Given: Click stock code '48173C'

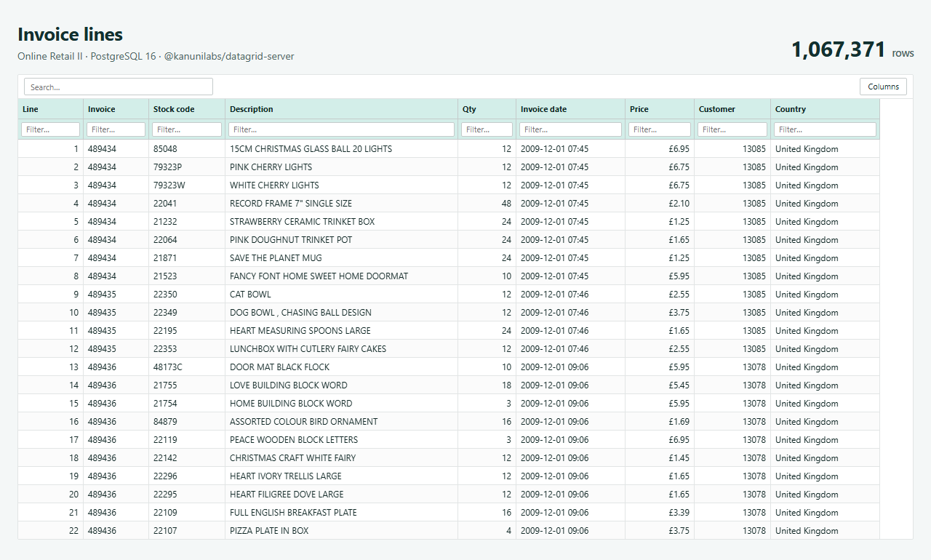Looking at the screenshot, I should click(187, 367).
